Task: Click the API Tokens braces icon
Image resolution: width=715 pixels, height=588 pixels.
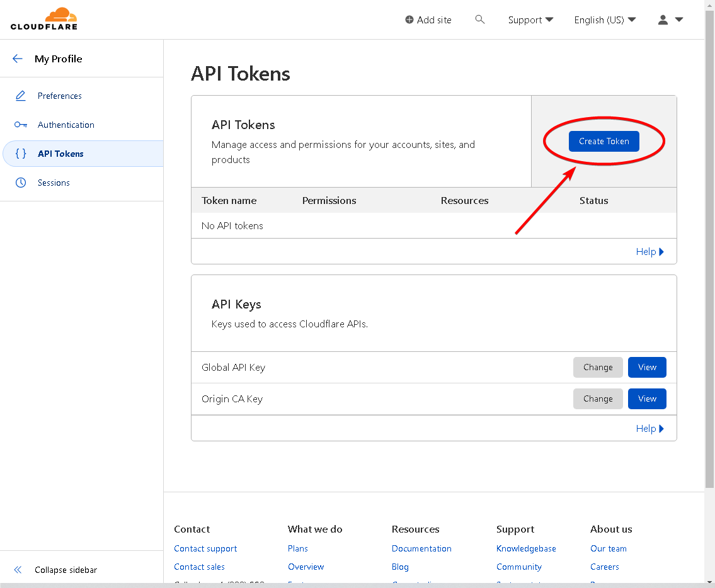Action: tap(21, 154)
